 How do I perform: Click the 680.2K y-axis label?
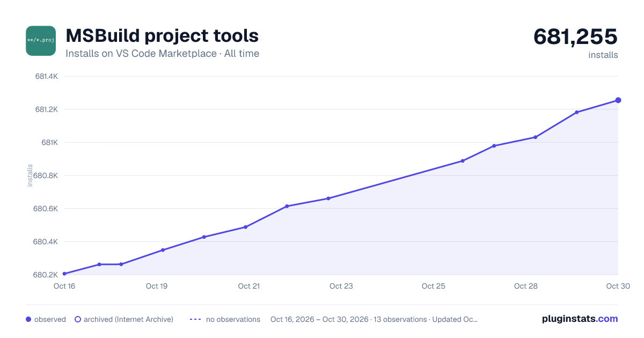point(46,275)
